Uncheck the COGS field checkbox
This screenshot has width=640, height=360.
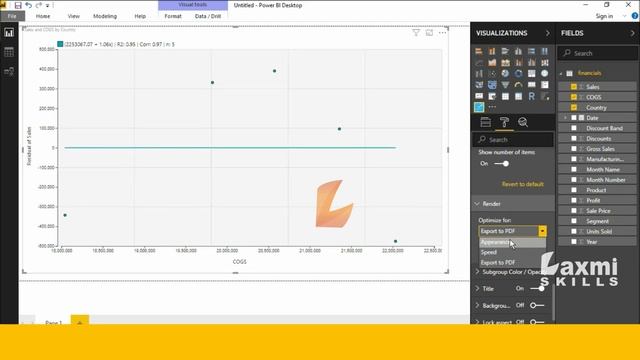tap(574, 97)
